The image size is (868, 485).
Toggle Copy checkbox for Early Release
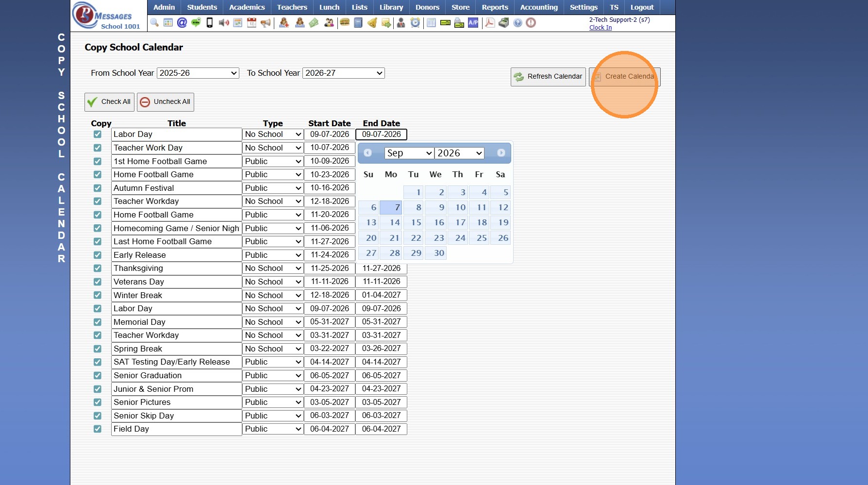click(98, 255)
